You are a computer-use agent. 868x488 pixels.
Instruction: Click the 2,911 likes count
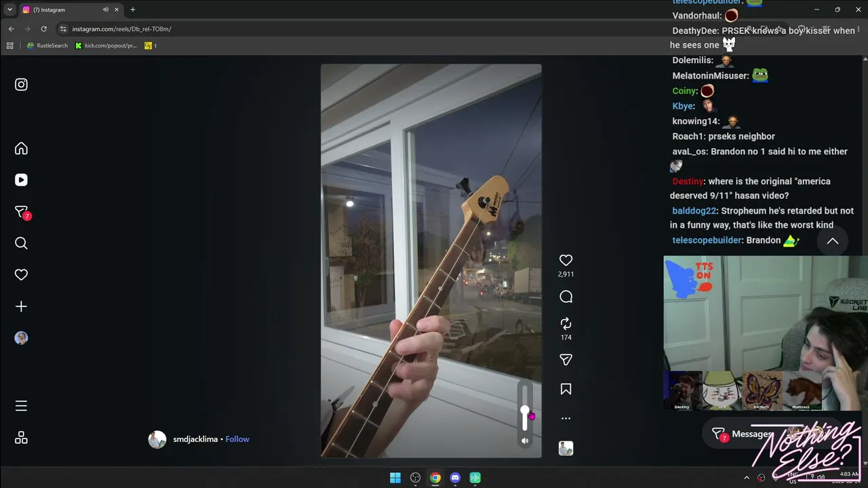566,274
